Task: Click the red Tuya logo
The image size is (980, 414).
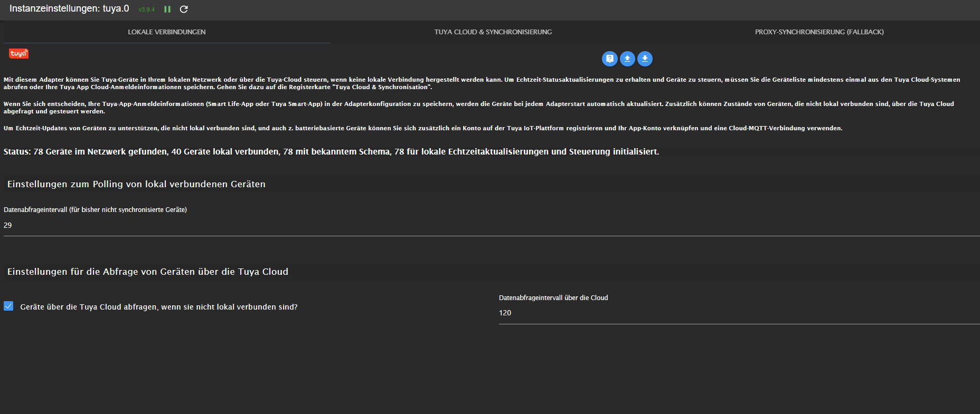Action: pyautogui.click(x=18, y=54)
